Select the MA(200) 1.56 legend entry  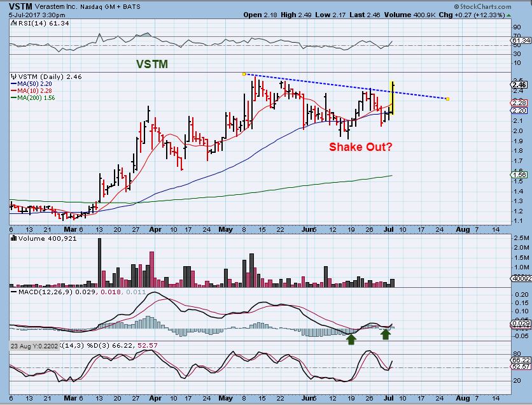[x=33, y=98]
